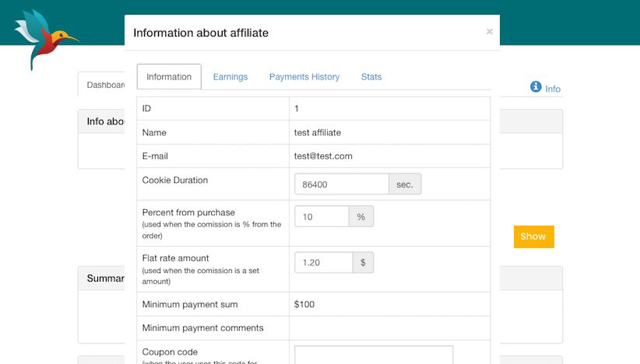Select the Dashboard tab behind the dialog

pyautogui.click(x=103, y=85)
